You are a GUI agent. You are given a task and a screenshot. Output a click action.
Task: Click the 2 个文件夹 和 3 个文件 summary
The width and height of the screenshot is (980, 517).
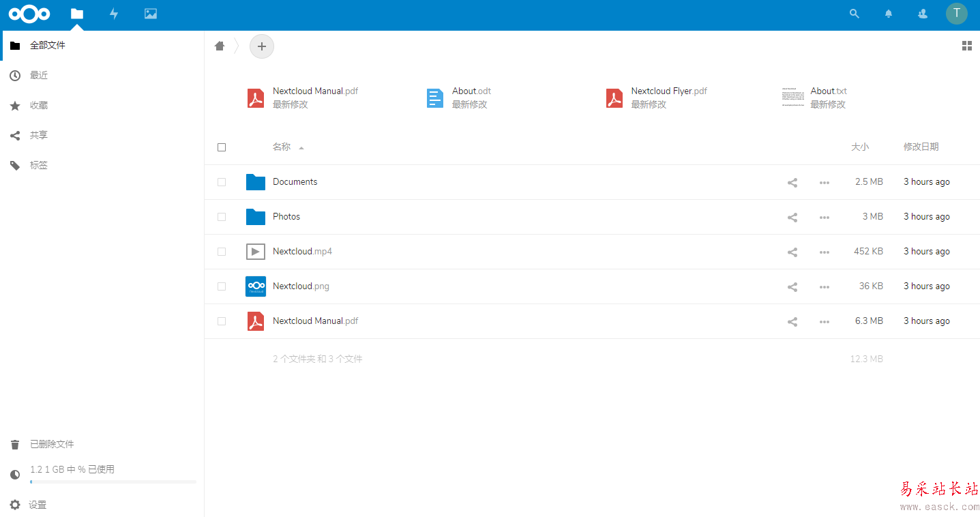coord(318,359)
